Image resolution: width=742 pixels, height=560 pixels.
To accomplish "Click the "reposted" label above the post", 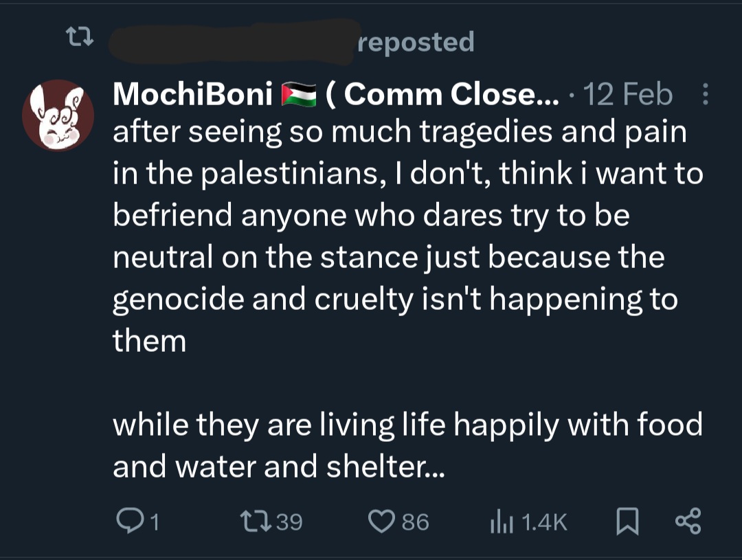I will pyautogui.click(x=416, y=42).
